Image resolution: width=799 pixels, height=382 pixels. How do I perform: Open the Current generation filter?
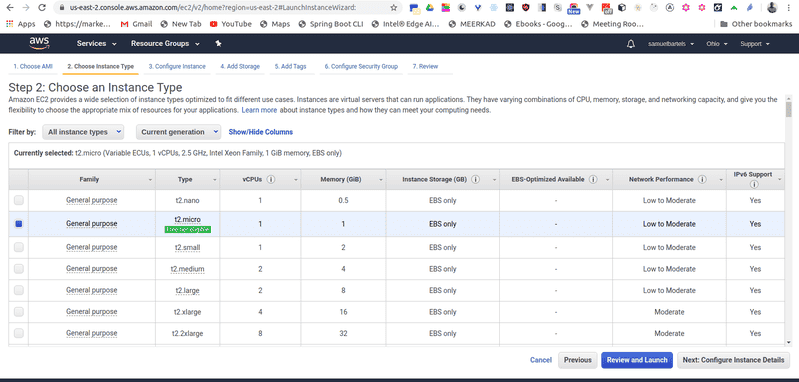point(178,132)
